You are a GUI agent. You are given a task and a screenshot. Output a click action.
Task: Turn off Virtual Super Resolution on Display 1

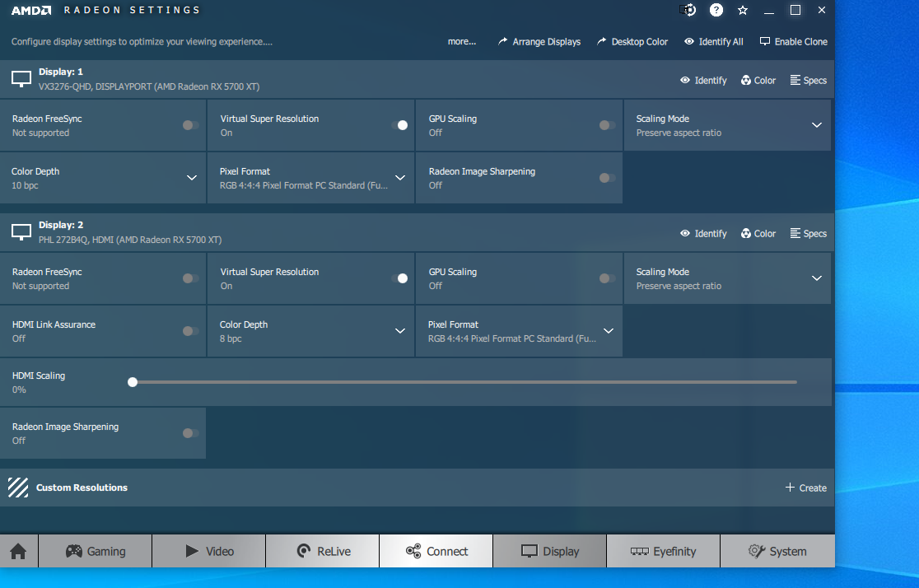(399, 125)
